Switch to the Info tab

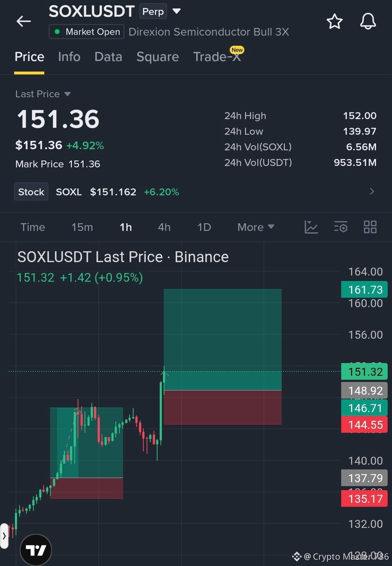tap(69, 57)
